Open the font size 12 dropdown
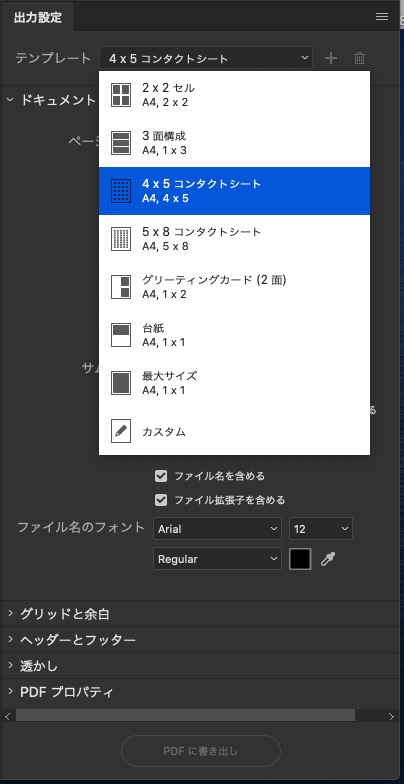Viewport: 404px width, 784px height. [320, 529]
